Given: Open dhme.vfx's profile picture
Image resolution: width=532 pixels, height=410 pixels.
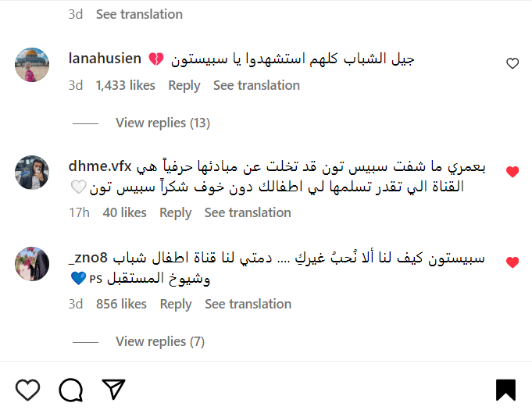Looking at the screenshot, I should pyautogui.click(x=32, y=172).
